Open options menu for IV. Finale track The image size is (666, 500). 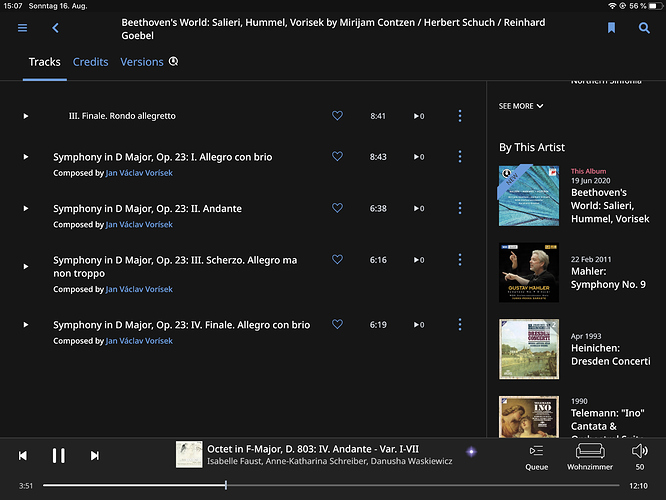click(x=460, y=325)
